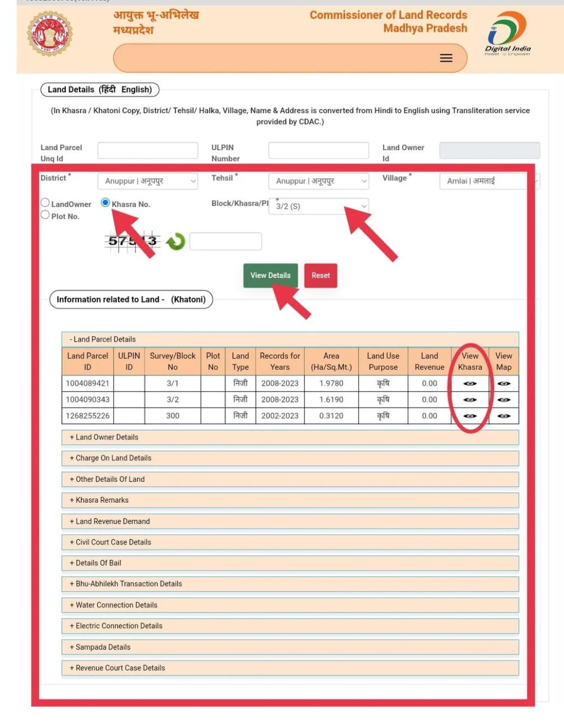Open the Tehsil dropdown showing Anuppur
Viewport: 564px width, 728px height.
click(319, 181)
